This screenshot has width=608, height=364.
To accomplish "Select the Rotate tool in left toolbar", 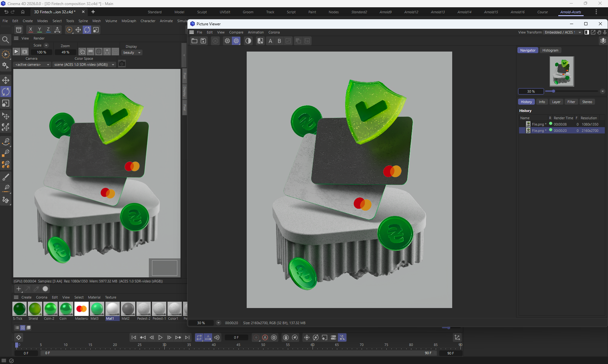I will coord(6,92).
